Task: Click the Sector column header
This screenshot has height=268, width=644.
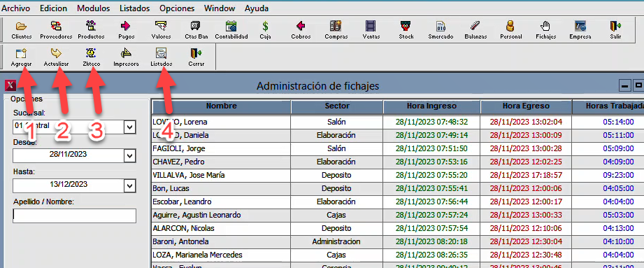Action: tap(337, 106)
